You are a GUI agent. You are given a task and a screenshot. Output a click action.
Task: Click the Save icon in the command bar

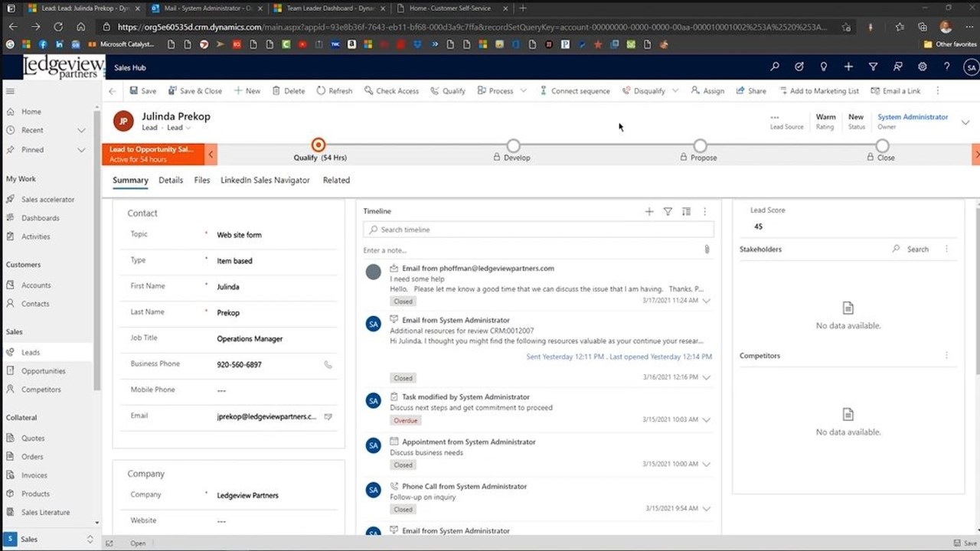click(134, 90)
